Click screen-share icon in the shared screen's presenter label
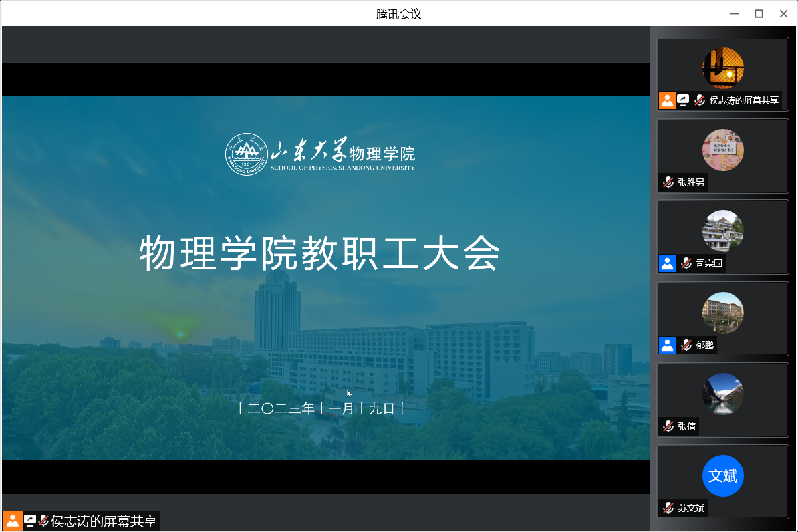 [x=30, y=521]
